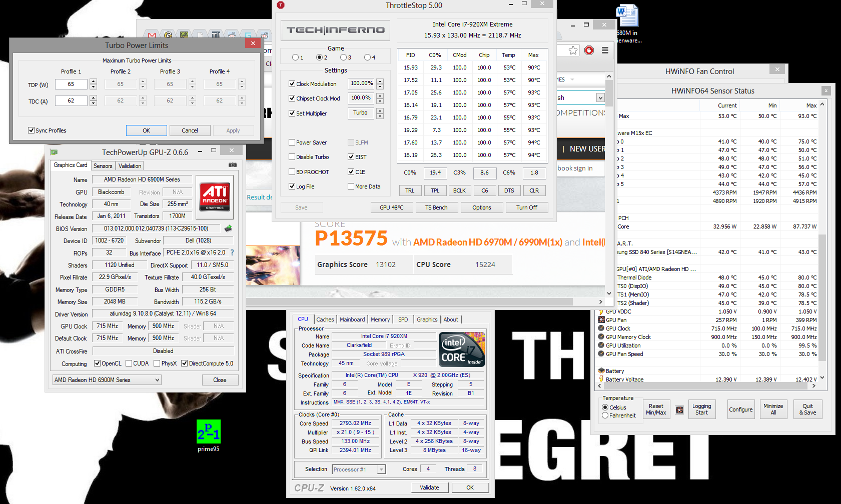Open the SPD tab in CPU-Z
This screenshot has height=504, width=841.
[x=403, y=319]
